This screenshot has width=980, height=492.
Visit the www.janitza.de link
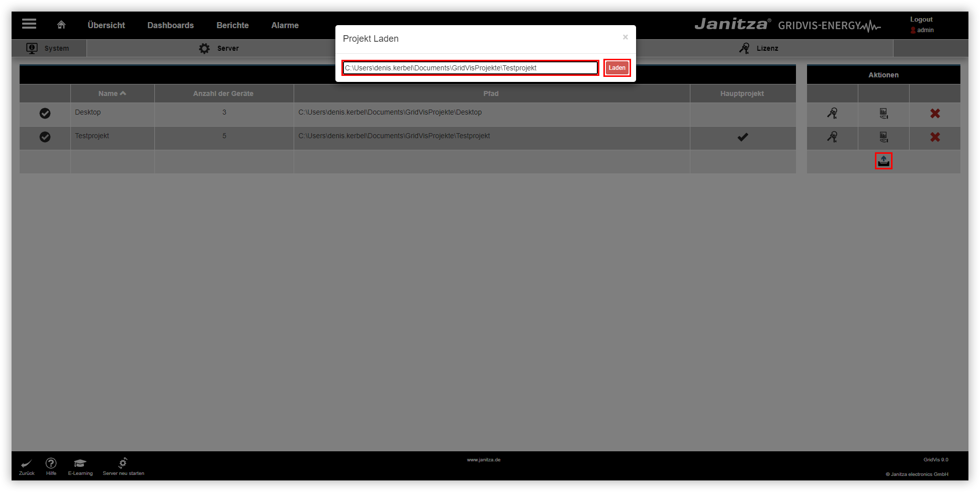click(484, 459)
